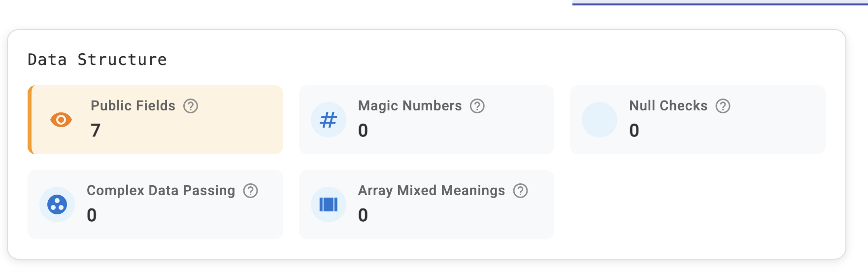
Task: Show the Null Checks help question mark
Action: pos(723,106)
